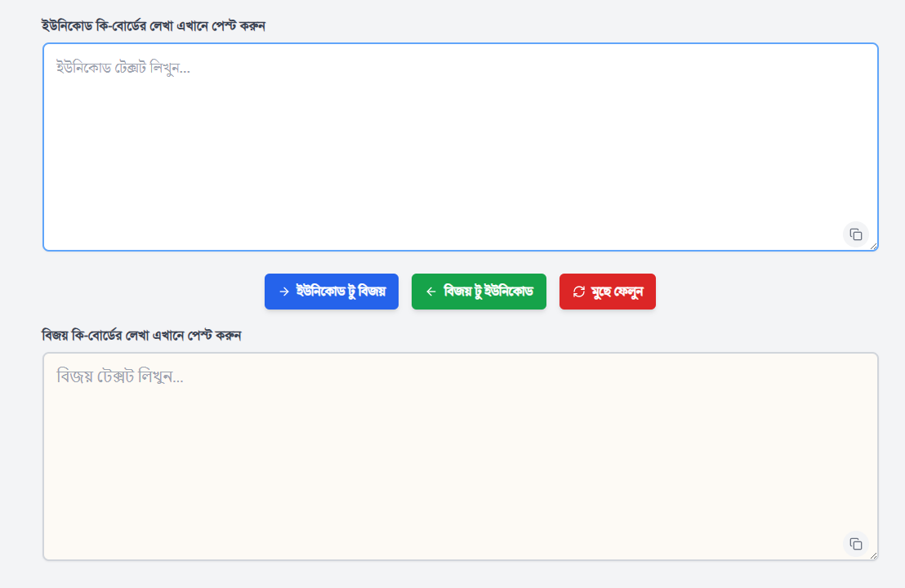The image size is (905, 588).
Task: Click the ইউনিকোড কি-বোর্ডের লেখা label above top box
Action: (x=153, y=25)
